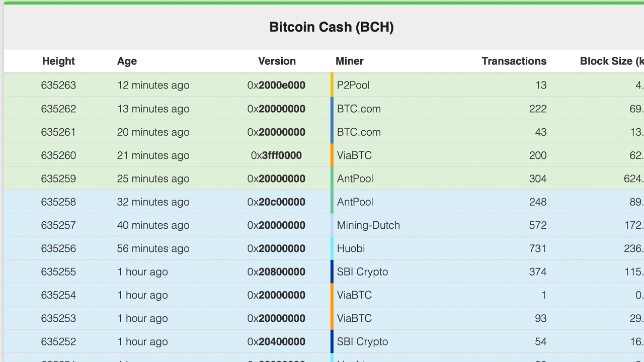Open block height 635260
The height and width of the screenshot is (362, 644).
(58, 155)
